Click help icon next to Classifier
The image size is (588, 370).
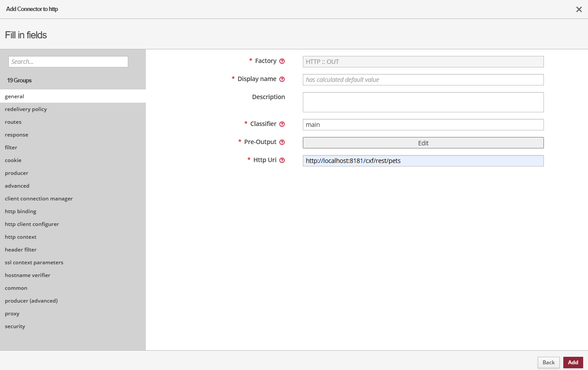coord(282,124)
